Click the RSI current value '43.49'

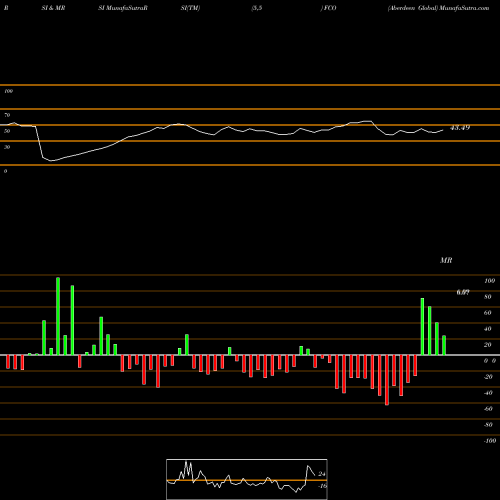click(x=460, y=127)
